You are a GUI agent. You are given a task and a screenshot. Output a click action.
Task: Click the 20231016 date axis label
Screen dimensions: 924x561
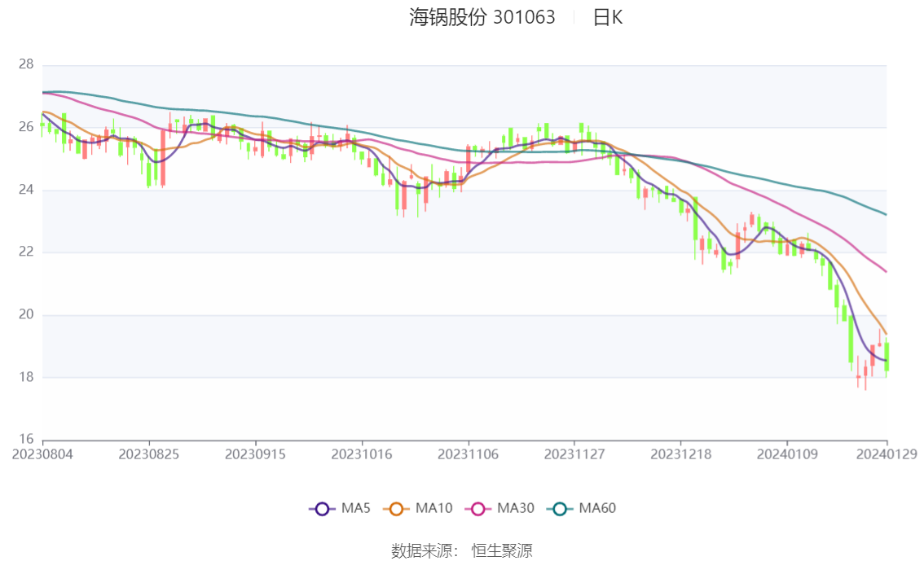click(362, 454)
